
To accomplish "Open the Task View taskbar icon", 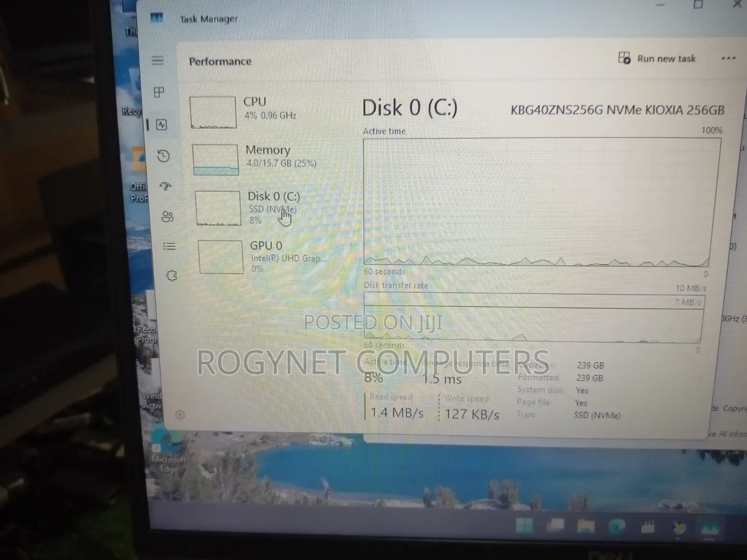I will (x=555, y=526).
